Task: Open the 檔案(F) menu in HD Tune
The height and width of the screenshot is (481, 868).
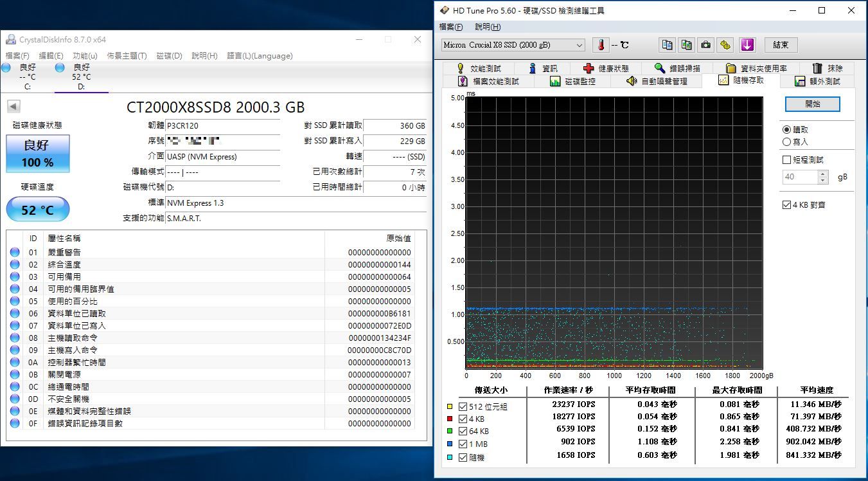Action: click(451, 27)
